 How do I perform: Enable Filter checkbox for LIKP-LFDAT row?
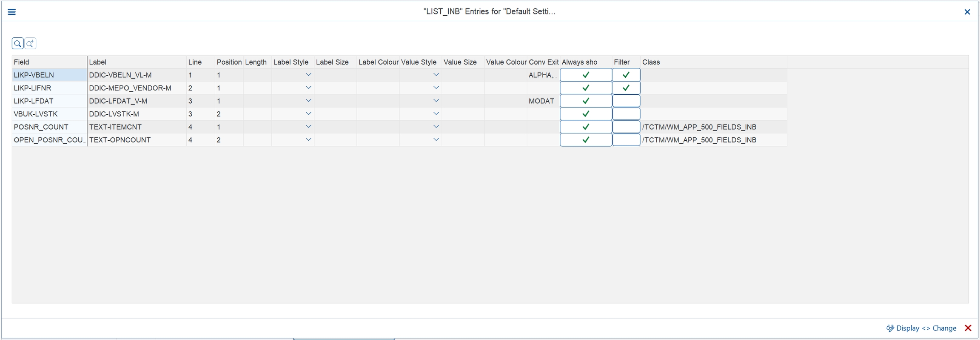626,101
